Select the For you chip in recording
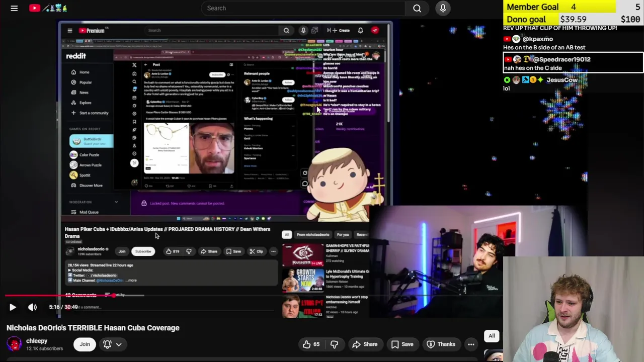Screen dimensions: 644x362 pos(343,235)
